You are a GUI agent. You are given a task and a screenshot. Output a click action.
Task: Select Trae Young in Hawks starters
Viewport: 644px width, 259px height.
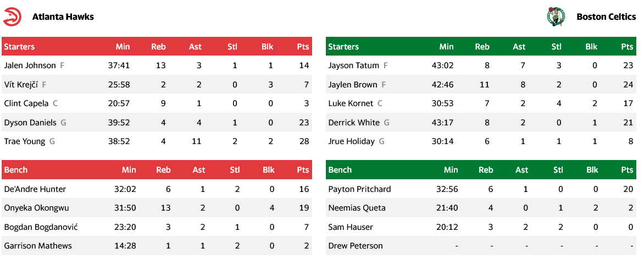[x=24, y=141]
